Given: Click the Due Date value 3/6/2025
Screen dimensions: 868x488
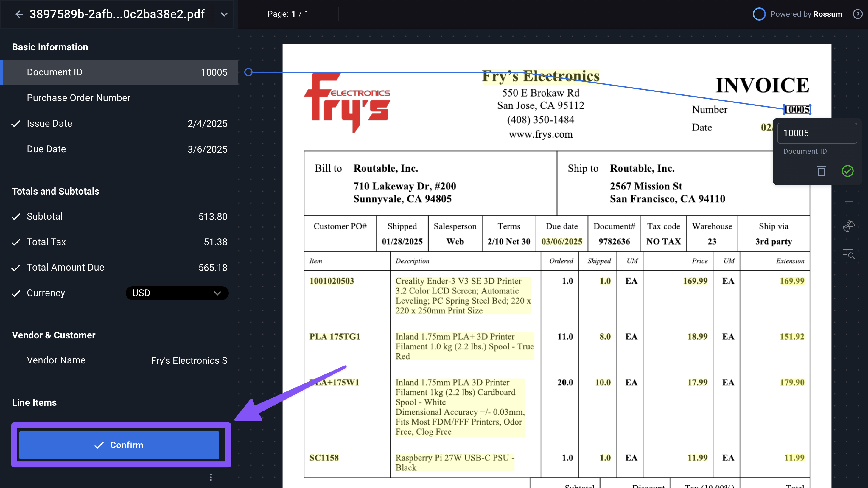Looking at the screenshot, I should tap(207, 149).
